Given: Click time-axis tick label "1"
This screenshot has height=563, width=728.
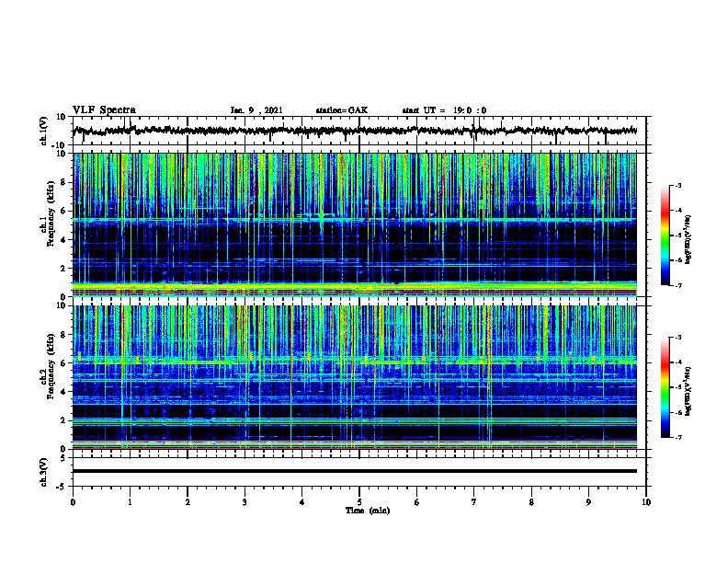Looking at the screenshot, I should (x=130, y=502).
